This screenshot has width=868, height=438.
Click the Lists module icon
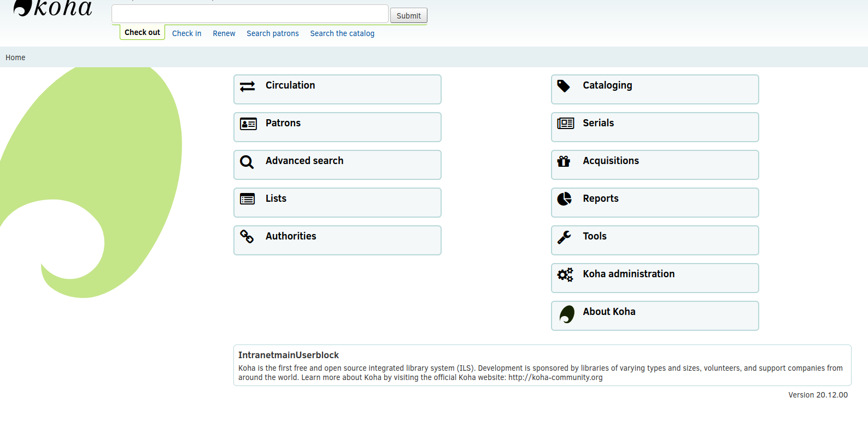click(x=247, y=200)
